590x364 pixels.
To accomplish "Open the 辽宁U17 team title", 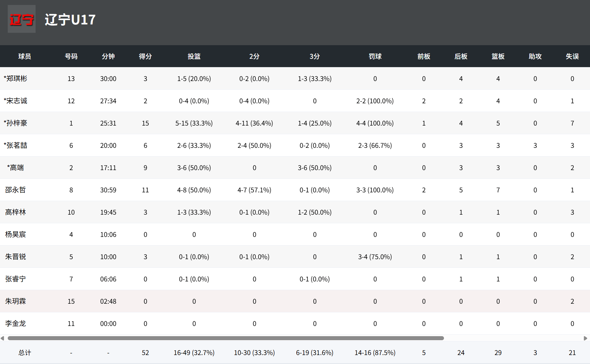I will (x=70, y=19).
